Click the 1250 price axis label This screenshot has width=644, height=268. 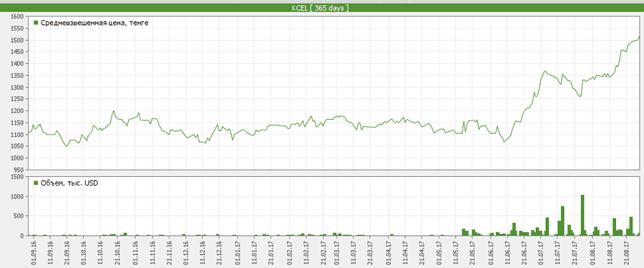18,99
